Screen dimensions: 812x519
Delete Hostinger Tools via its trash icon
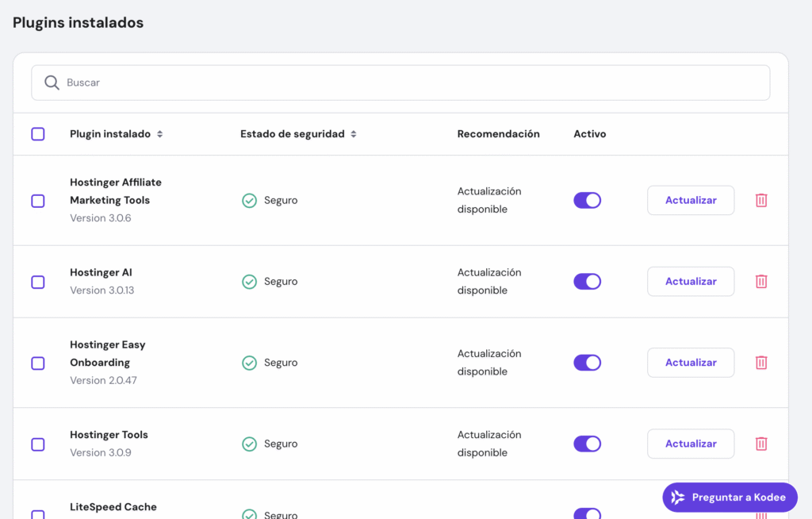coord(760,444)
